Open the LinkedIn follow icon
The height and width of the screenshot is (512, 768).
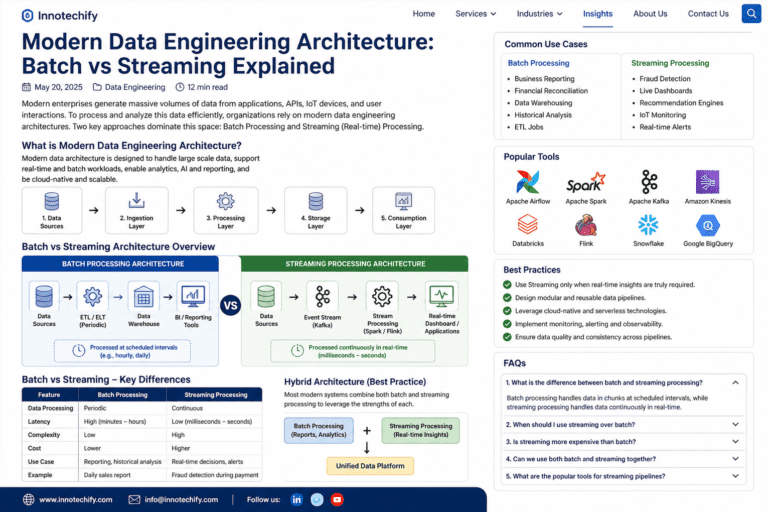click(x=296, y=500)
